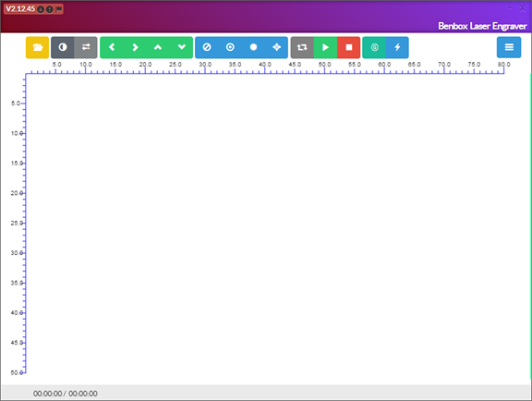Move laser down with the down arrow
The width and height of the screenshot is (532, 401).
pyautogui.click(x=182, y=47)
